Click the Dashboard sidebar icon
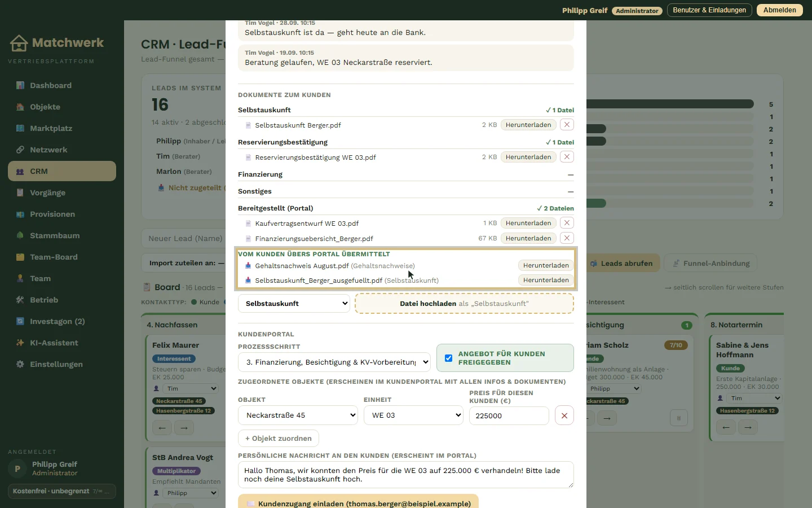 point(20,85)
